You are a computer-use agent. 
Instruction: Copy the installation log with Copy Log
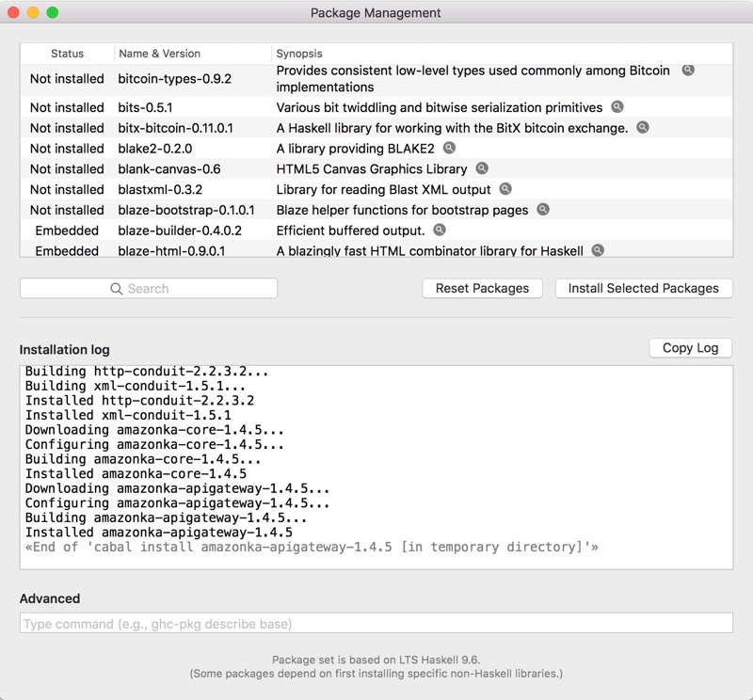coord(690,347)
